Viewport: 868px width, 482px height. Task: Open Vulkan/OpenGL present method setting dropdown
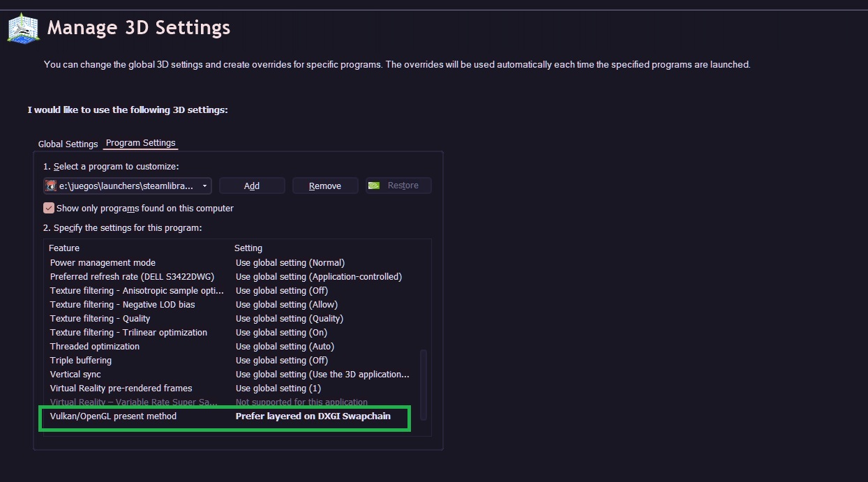tap(313, 416)
